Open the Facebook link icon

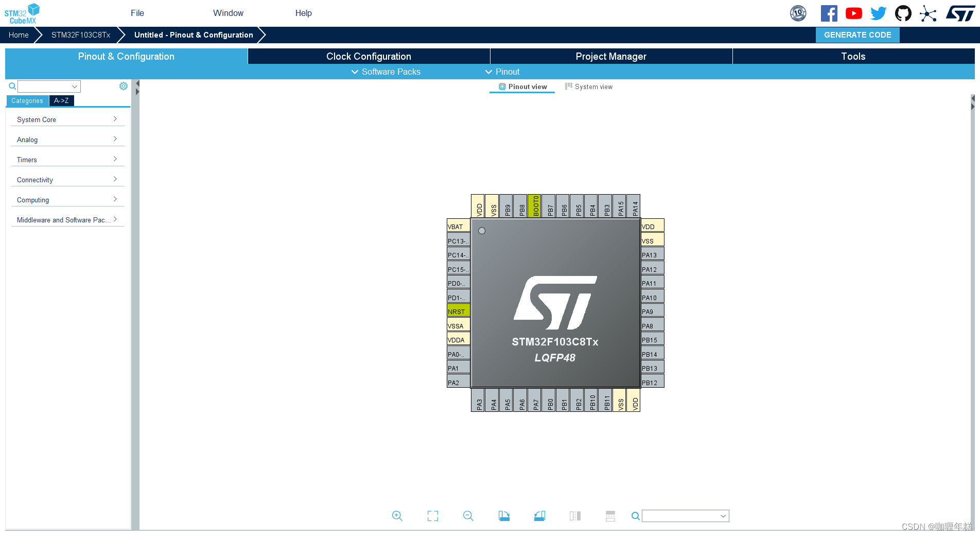pos(829,13)
